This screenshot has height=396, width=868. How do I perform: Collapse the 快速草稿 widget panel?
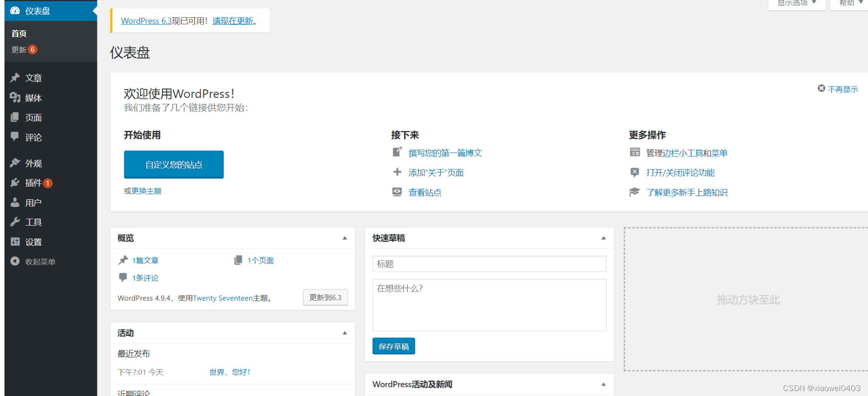[603, 238]
